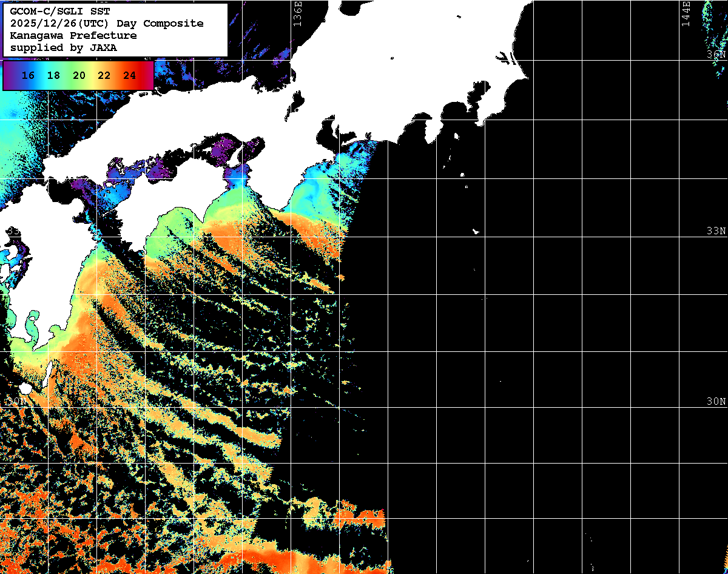Click the round white island above left 30N
This screenshot has height=574, width=728.
(25, 388)
